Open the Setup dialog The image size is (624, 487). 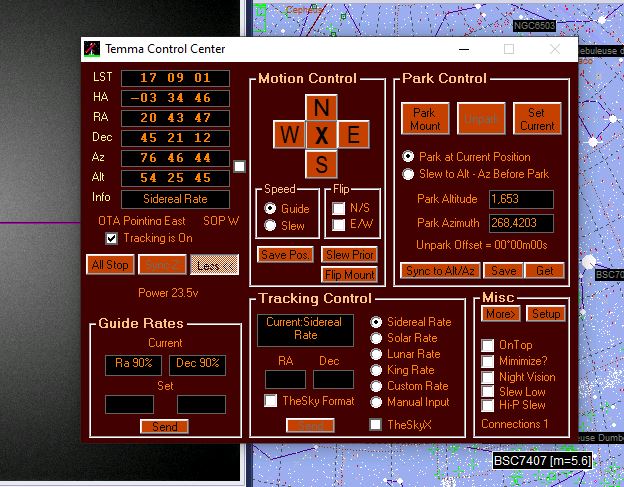[x=545, y=314]
